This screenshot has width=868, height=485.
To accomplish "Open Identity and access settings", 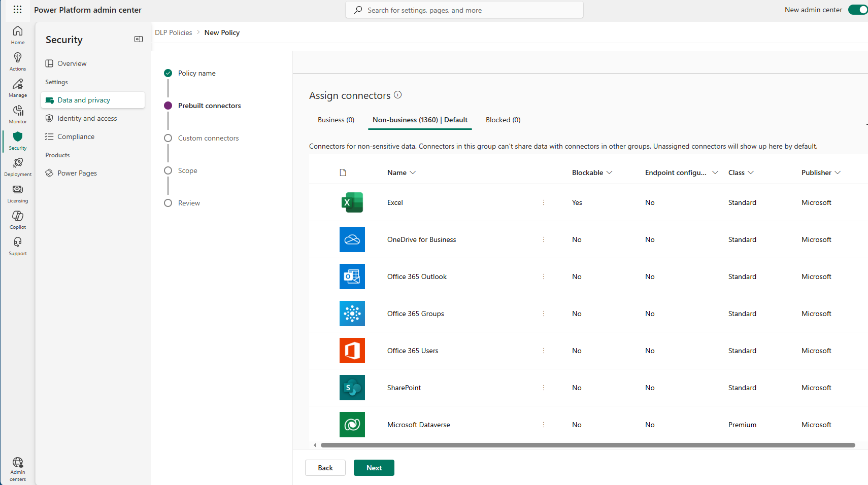I will pos(93,118).
